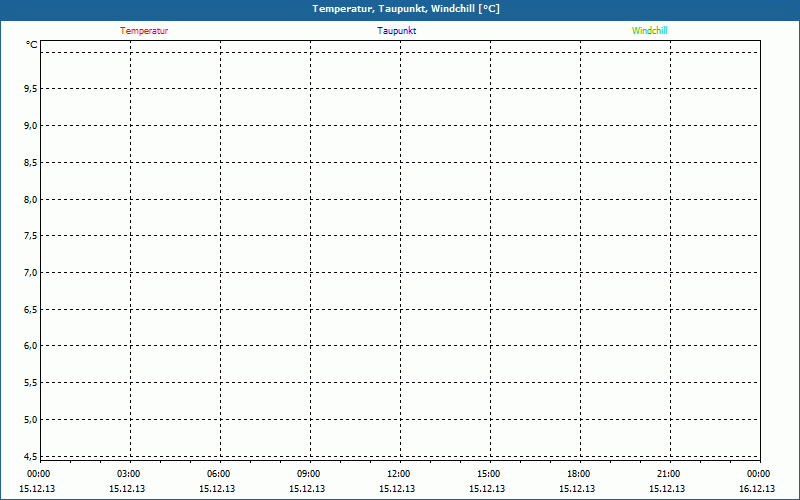800x500 pixels.
Task: Click the 09:00 time axis marker
Action: (x=309, y=474)
